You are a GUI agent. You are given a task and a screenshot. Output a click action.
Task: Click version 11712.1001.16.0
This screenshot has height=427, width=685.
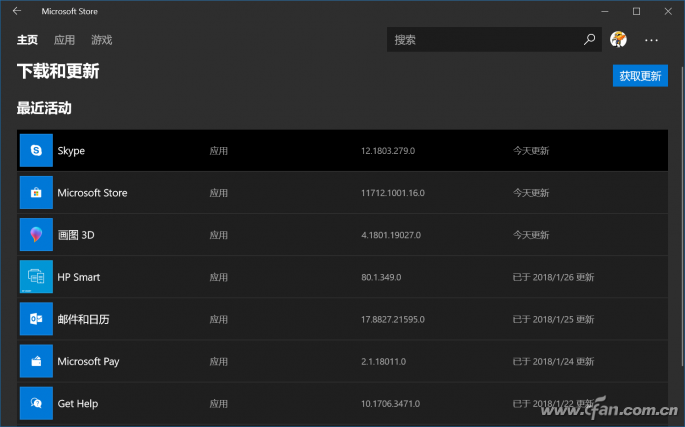(x=393, y=193)
